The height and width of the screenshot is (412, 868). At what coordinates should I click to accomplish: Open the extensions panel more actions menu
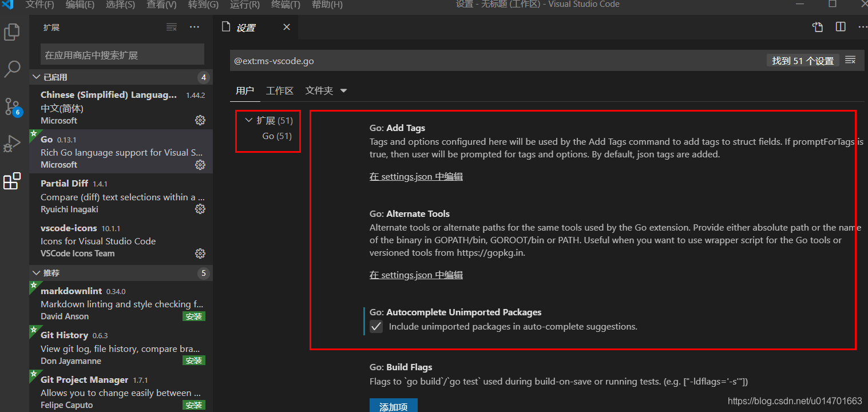click(x=195, y=27)
